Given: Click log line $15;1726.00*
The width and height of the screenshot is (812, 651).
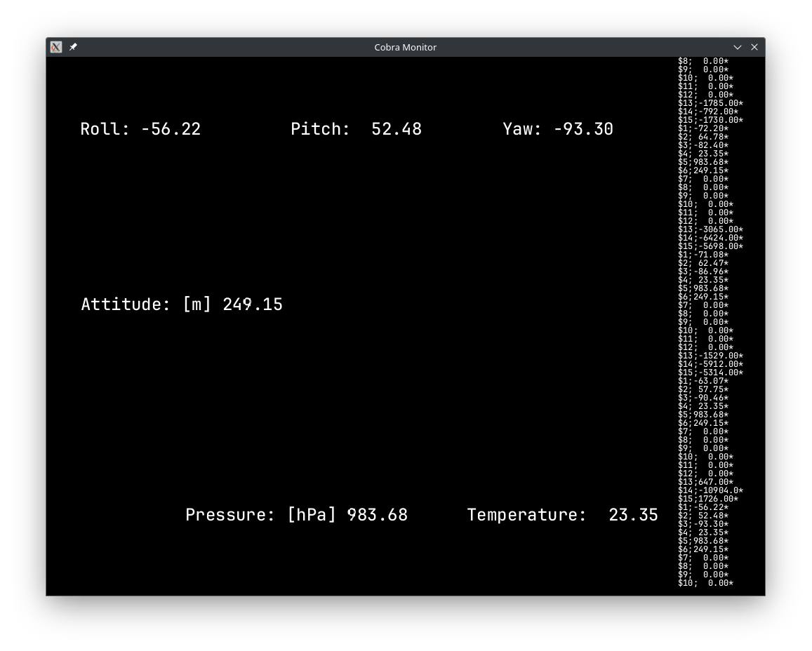Looking at the screenshot, I should click(x=708, y=499).
